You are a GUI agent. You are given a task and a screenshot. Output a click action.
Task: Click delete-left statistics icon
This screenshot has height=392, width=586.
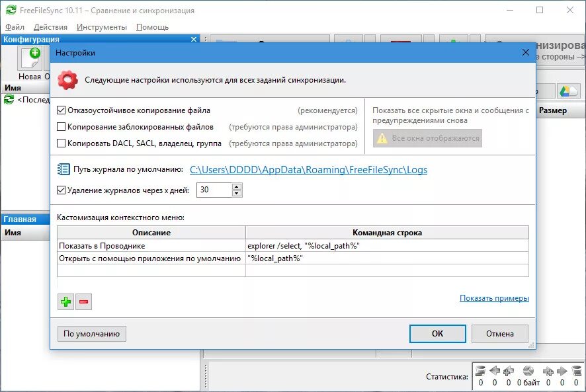pyautogui.click(x=481, y=371)
